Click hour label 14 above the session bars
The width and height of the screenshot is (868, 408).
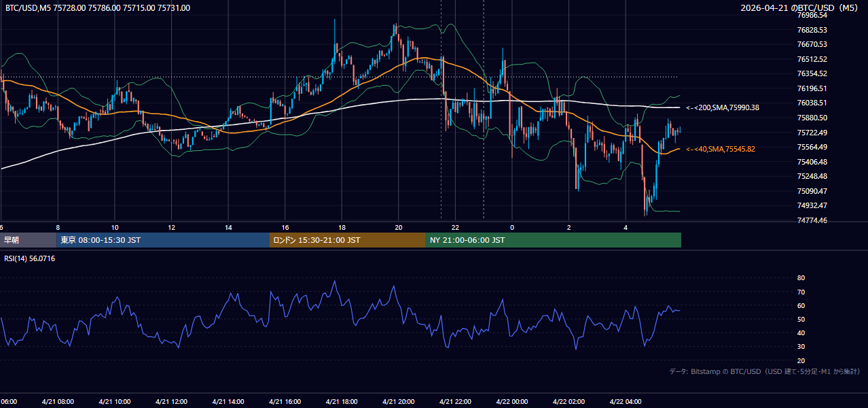coord(229,227)
